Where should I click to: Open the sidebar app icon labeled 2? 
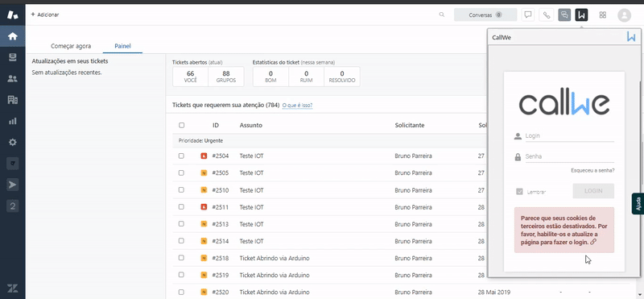[x=13, y=206]
